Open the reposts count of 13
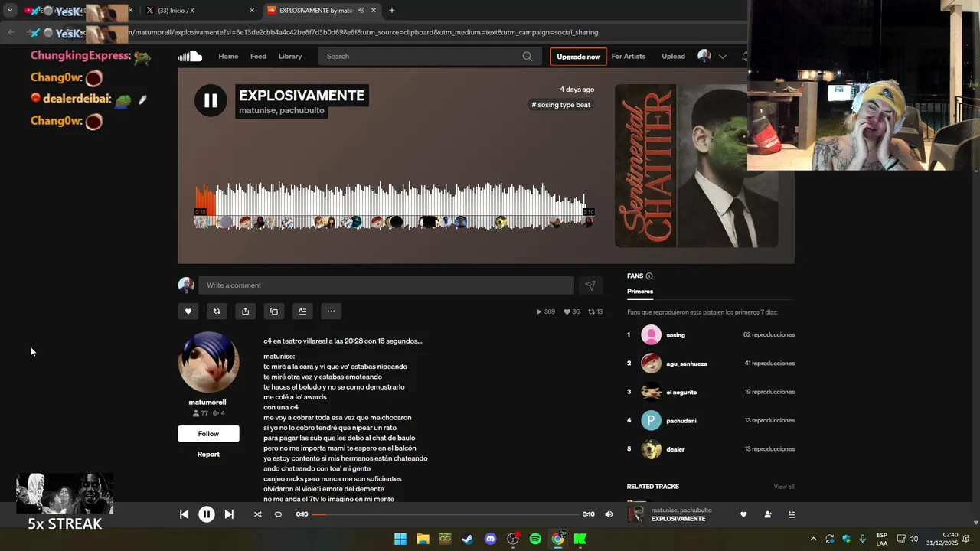The image size is (980, 551). pyautogui.click(x=595, y=311)
